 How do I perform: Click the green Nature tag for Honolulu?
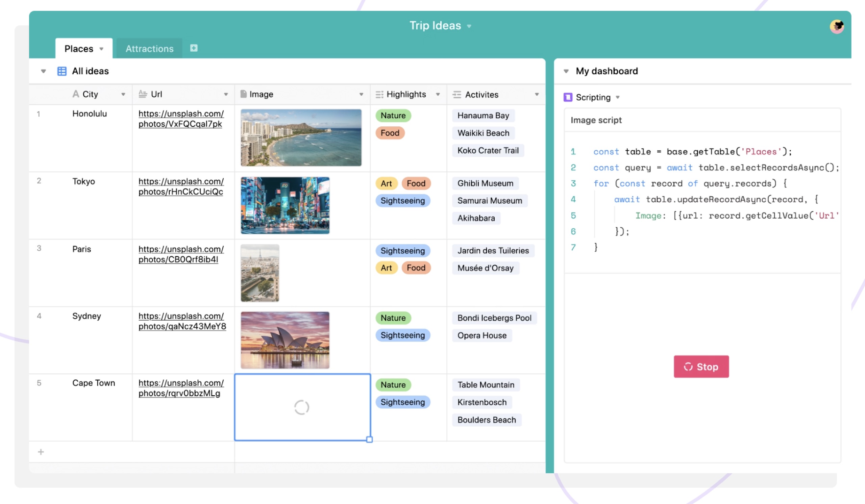pos(393,116)
